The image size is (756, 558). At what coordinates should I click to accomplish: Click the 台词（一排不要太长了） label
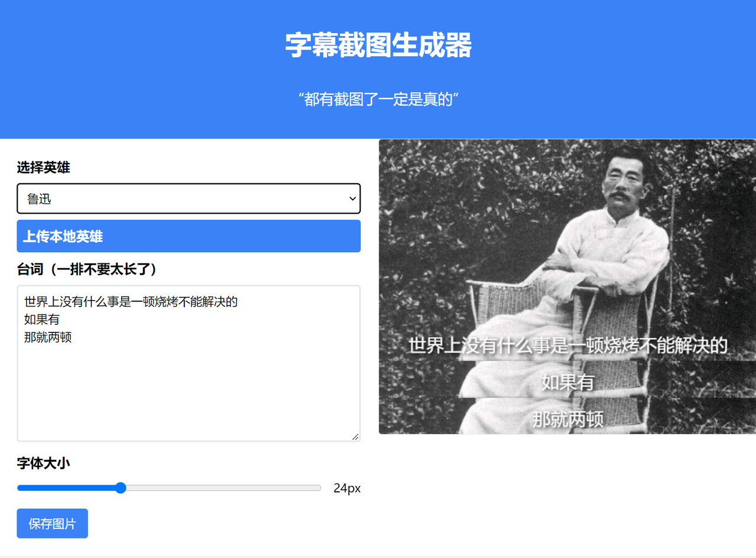pyautogui.click(x=88, y=269)
